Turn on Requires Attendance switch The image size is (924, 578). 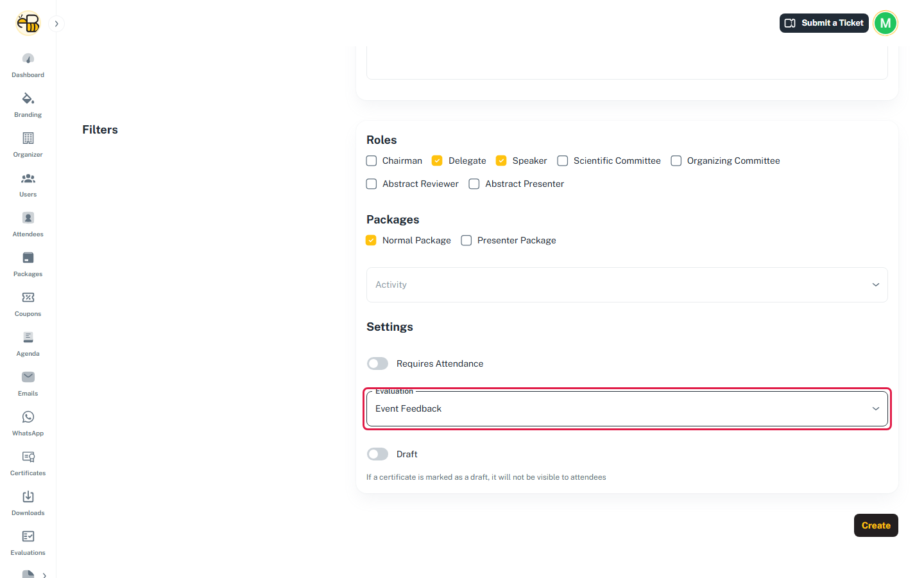pyautogui.click(x=377, y=363)
